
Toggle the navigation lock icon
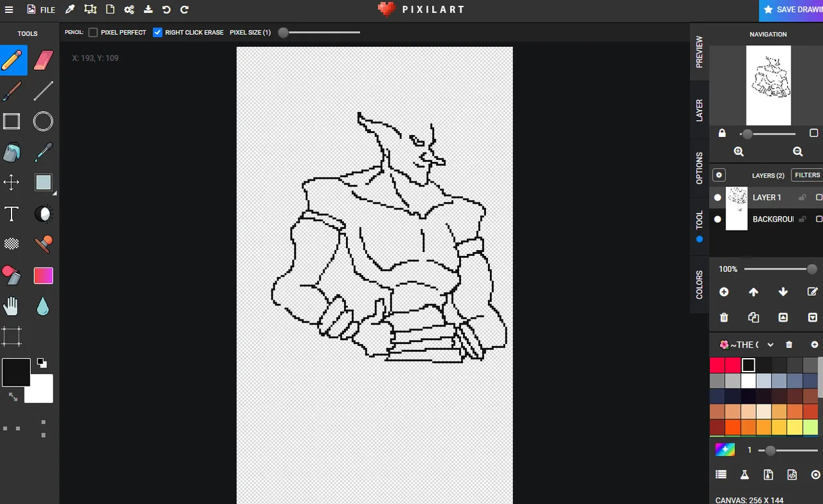722,133
